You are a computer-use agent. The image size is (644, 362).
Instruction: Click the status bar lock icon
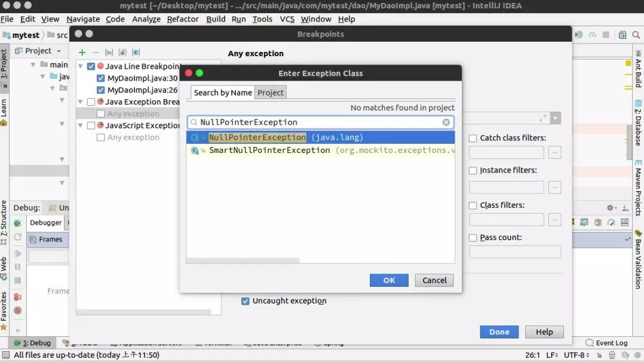[599, 355]
